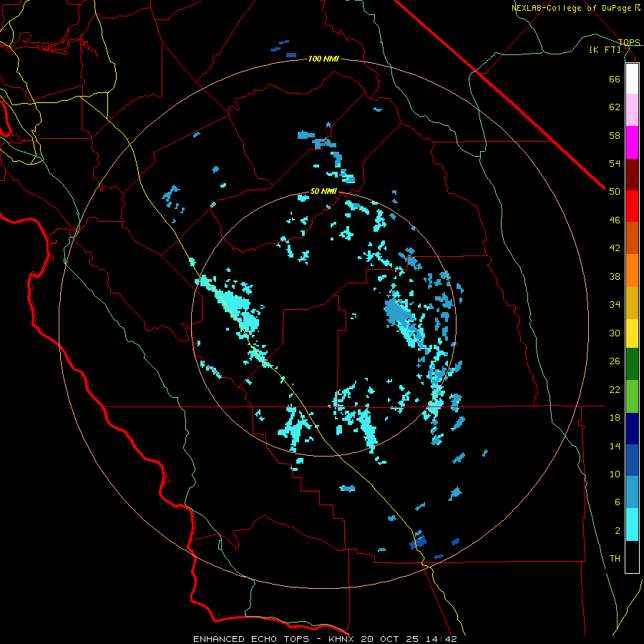This screenshot has width=644, height=644.
Task: Click the dark red legend swatch
Action: [632, 175]
